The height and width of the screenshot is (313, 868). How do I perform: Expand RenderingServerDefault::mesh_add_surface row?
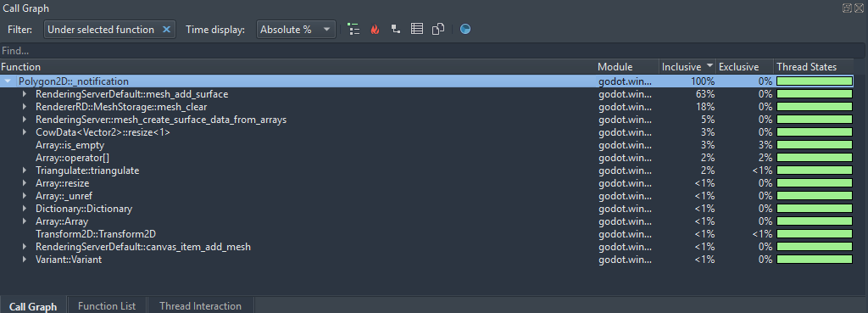tap(25, 94)
